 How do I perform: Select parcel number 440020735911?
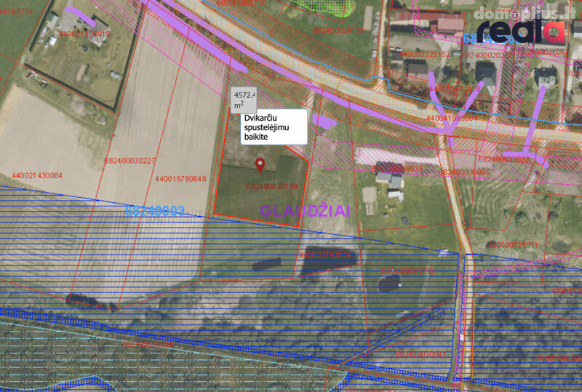(x=512, y=245)
